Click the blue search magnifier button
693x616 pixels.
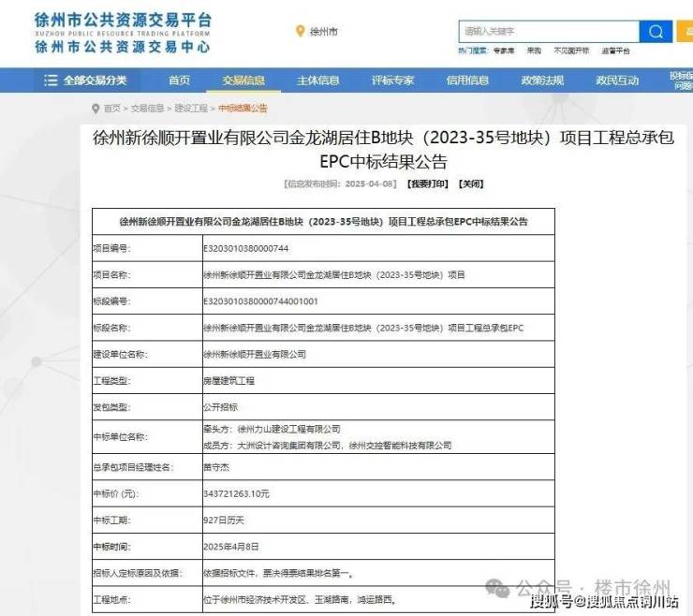656,32
